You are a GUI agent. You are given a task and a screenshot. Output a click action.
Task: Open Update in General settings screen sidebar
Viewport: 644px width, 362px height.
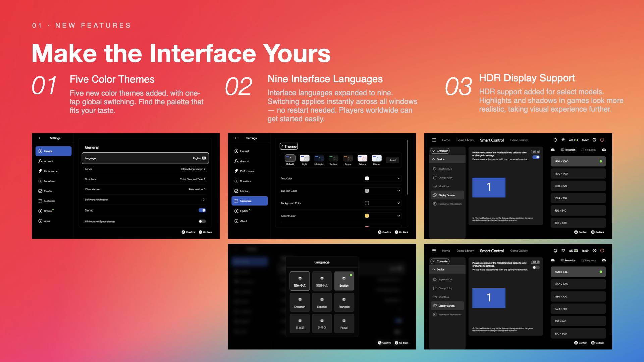click(x=45, y=211)
